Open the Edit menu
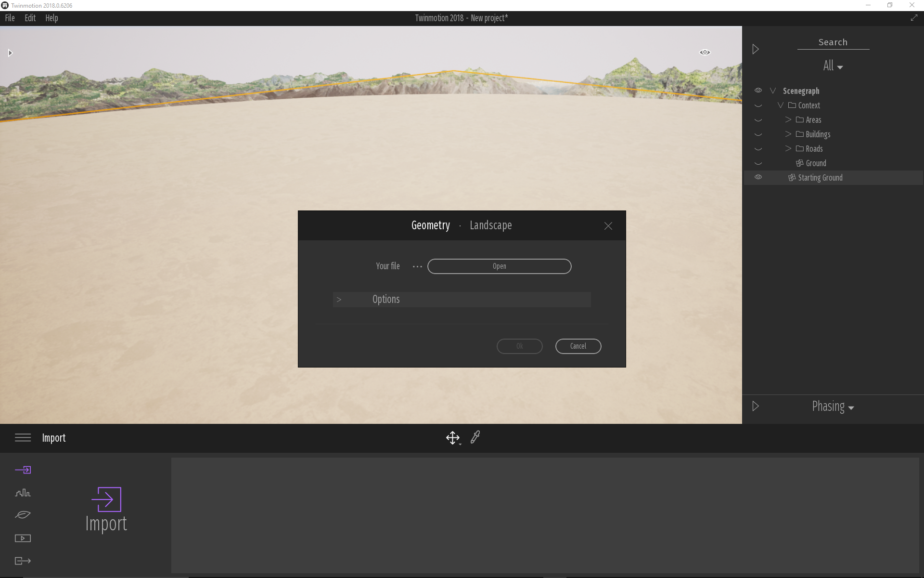Screen dimensions: 924x578 30,18
